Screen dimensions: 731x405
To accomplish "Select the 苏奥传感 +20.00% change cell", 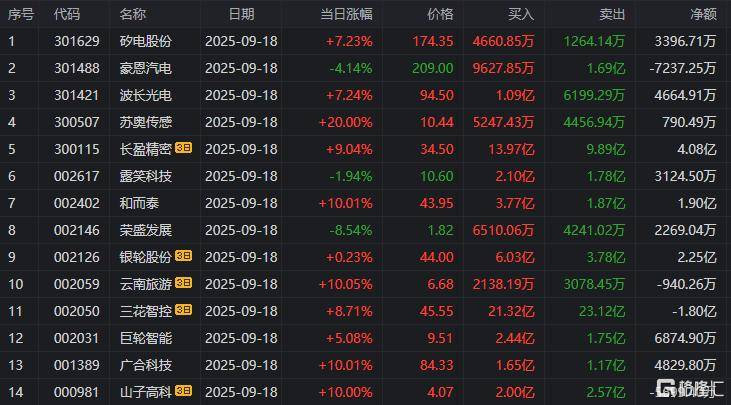I will point(348,122).
